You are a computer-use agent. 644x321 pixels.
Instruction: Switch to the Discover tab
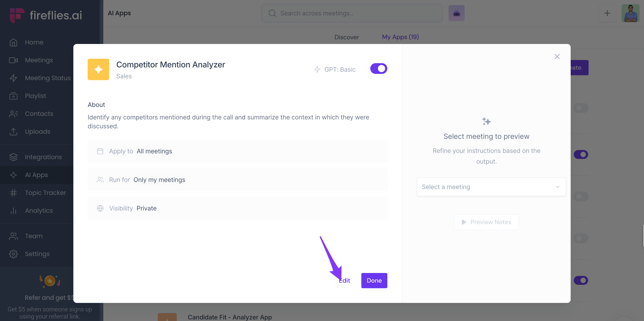pos(347,37)
